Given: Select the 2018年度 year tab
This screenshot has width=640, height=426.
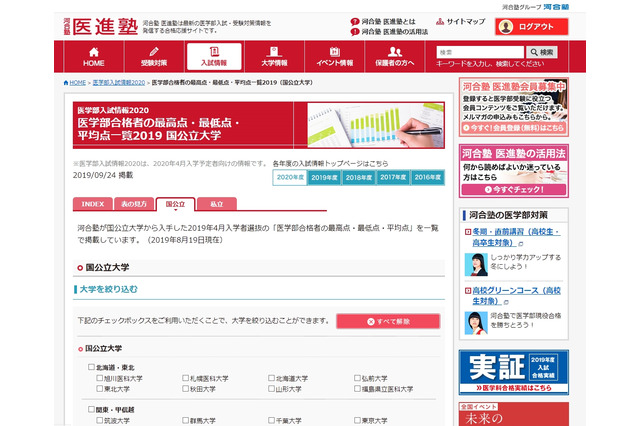Looking at the screenshot, I should (359, 178).
